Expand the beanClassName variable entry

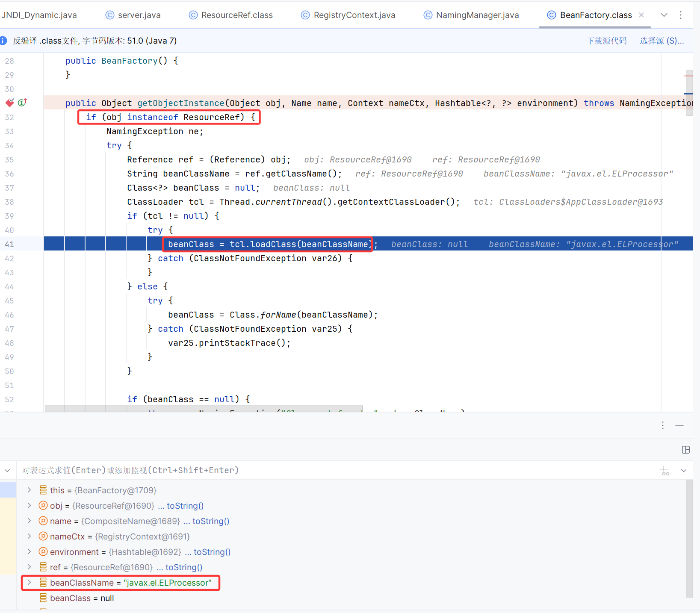(29, 583)
